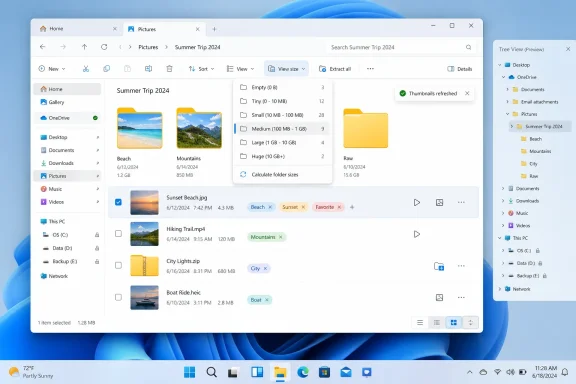The width and height of the screenshot is (576, 384).
Task: Click the Back navigation arrow
Action: (43, 47)
